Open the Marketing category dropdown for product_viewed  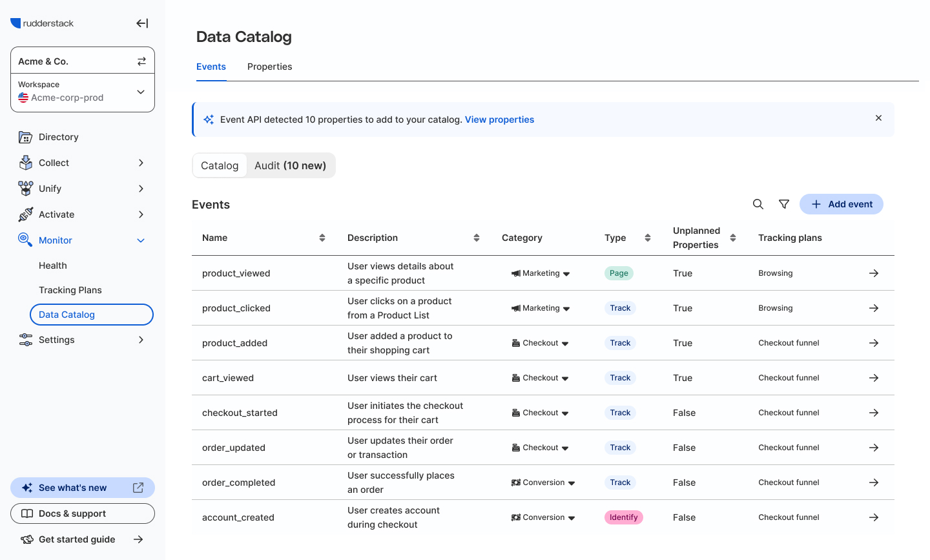click(566, 273)
